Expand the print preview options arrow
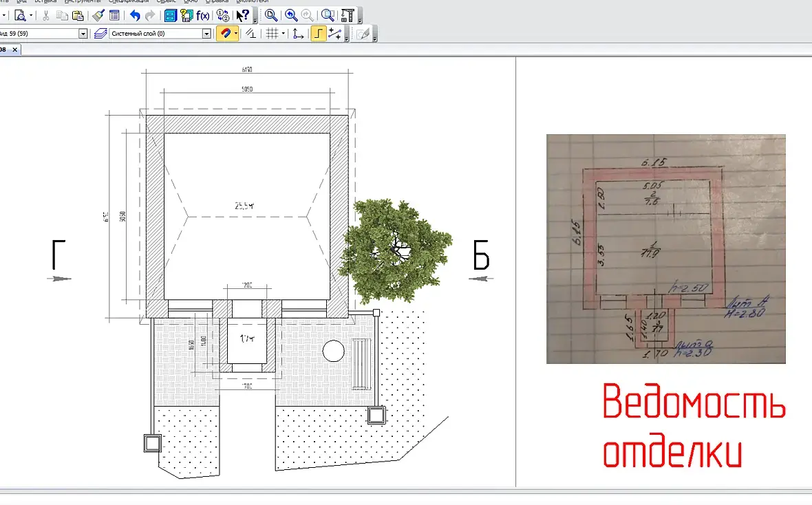812x505 pixels. click(31, 16)
